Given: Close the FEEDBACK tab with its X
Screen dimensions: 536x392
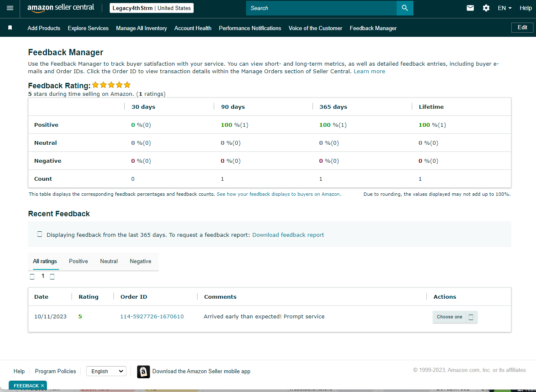Looking at the screenshot, I should tap(42, 386).
